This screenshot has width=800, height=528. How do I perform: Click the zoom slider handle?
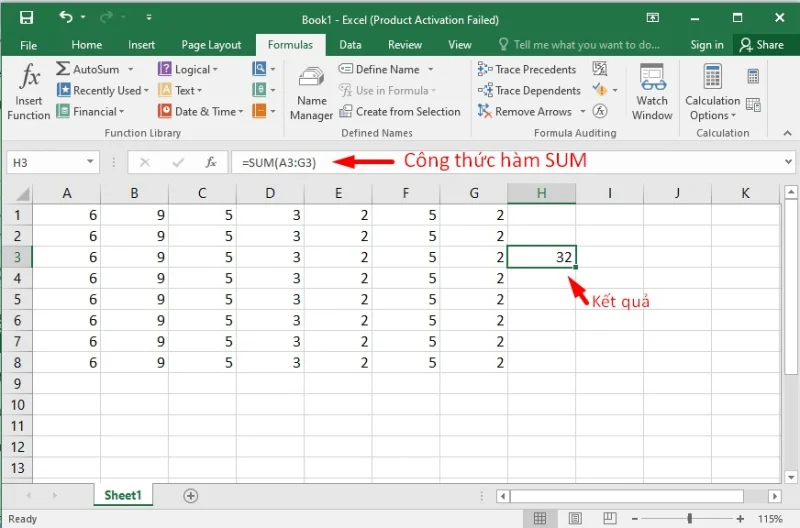coord(690,518)
